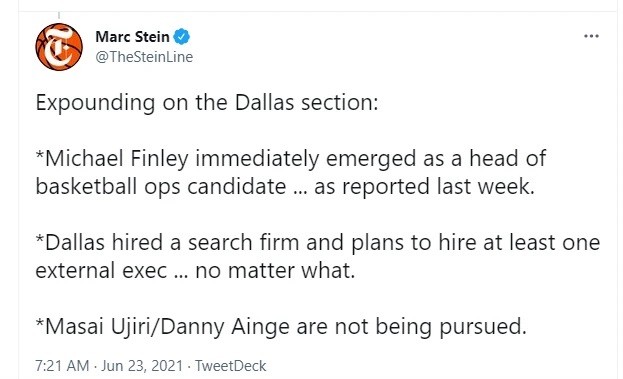Click the thread connector line above the avatar

59,15
